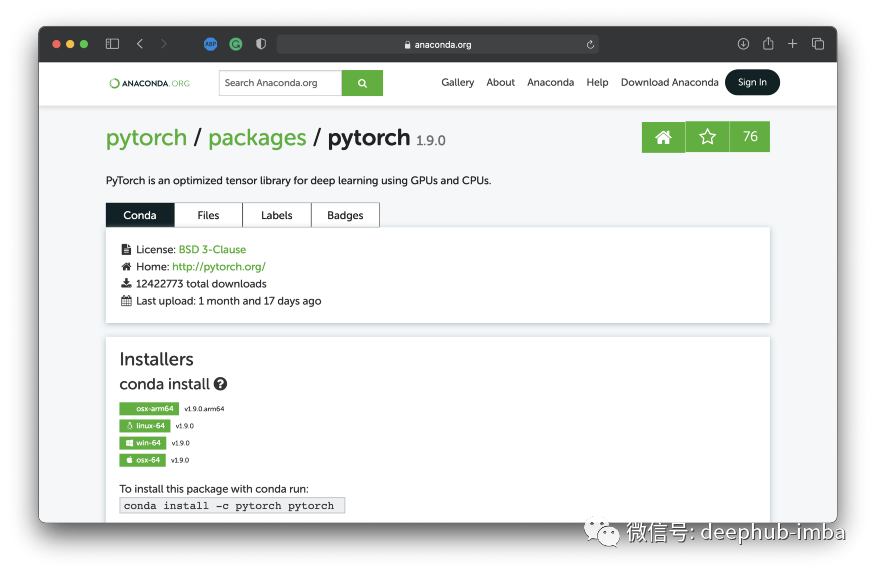
Task: Select the Conda tab
Action: pyautogui.click(x=140, y=215)
